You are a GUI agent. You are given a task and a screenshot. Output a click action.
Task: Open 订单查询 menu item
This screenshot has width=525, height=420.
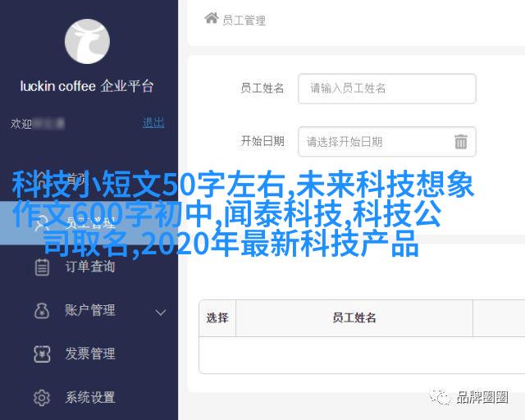click(90, 267)
